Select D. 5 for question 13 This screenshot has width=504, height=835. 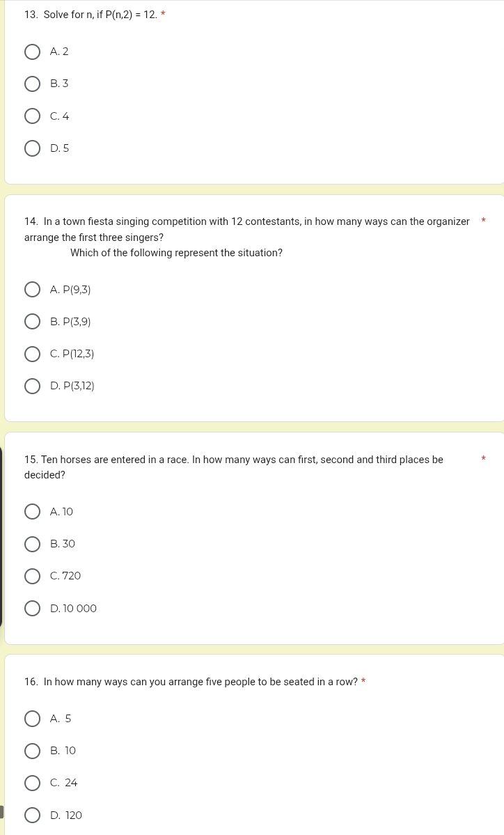pos(33,148)
